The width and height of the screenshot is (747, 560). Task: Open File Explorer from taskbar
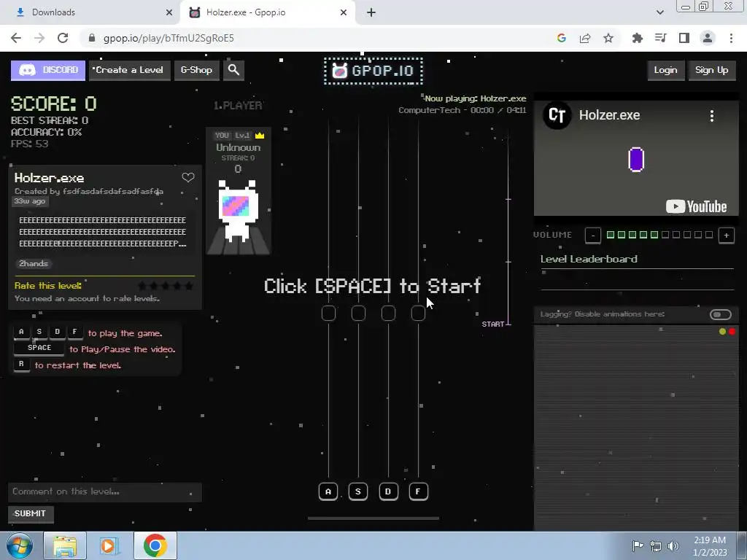point(65,545)
